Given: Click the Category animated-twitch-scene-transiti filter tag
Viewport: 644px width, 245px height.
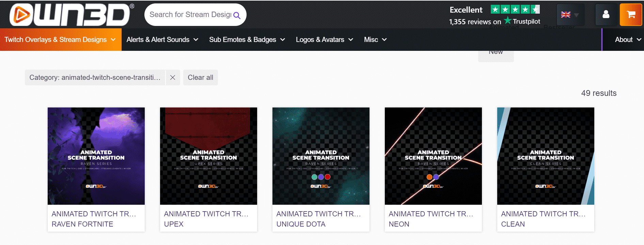Looking at the screenshot, I should tap(95, 77).
